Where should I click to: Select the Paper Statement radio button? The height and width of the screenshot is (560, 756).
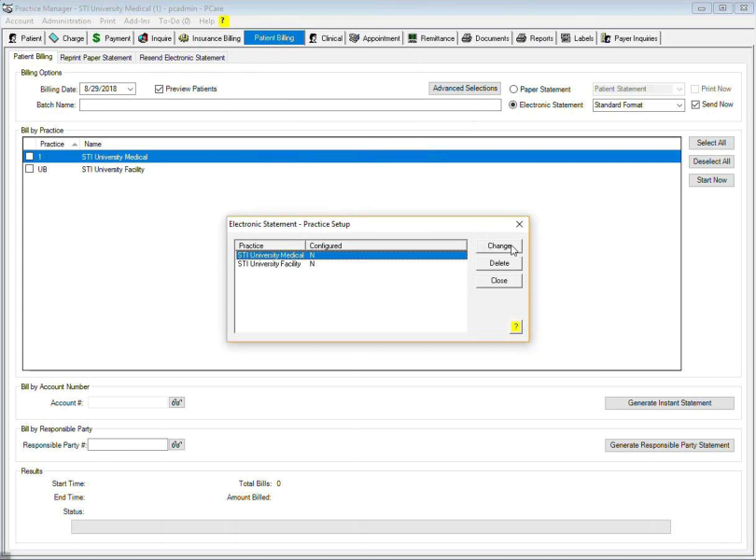pyautogui.click(x=513, y=90)
